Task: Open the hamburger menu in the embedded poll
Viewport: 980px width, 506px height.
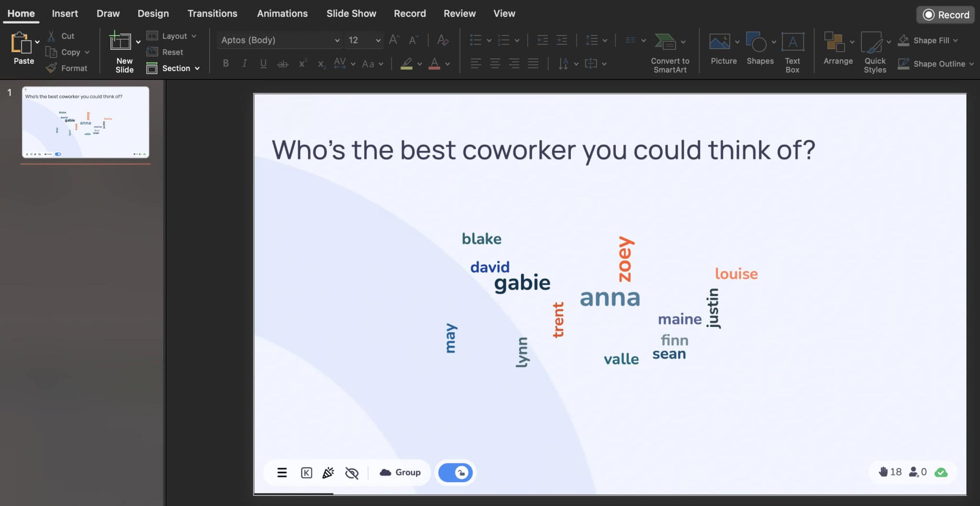Action: click(281, 472)
